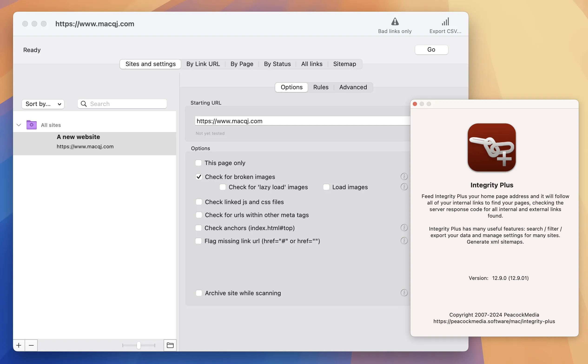
Task: Click Integrity Plus app icon in About window
Action: coord(492,147)
